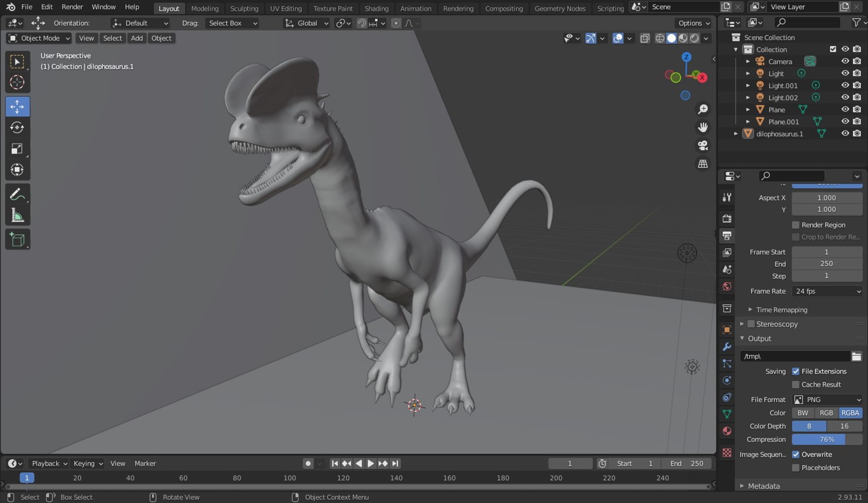Viewport: 868px width, 503px height.
Task: Open the Object Mode dropdown
Action: click(x=39, y=38)
